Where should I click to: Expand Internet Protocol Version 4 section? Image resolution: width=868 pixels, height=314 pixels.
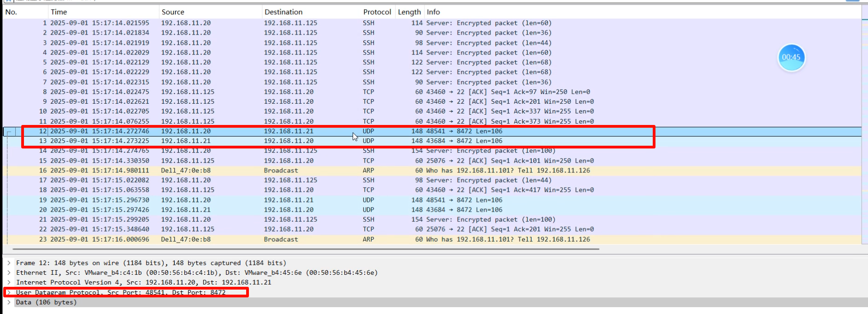(x=9, y=282)
